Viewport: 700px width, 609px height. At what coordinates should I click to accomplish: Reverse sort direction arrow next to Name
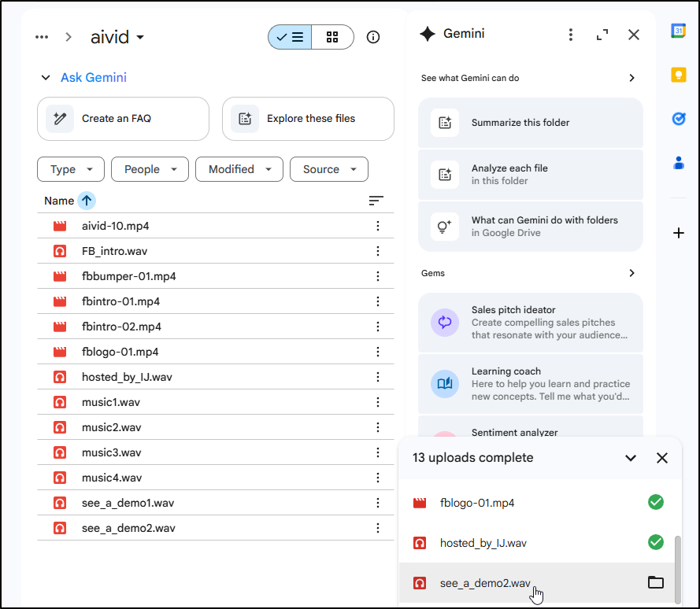point(87,201)
